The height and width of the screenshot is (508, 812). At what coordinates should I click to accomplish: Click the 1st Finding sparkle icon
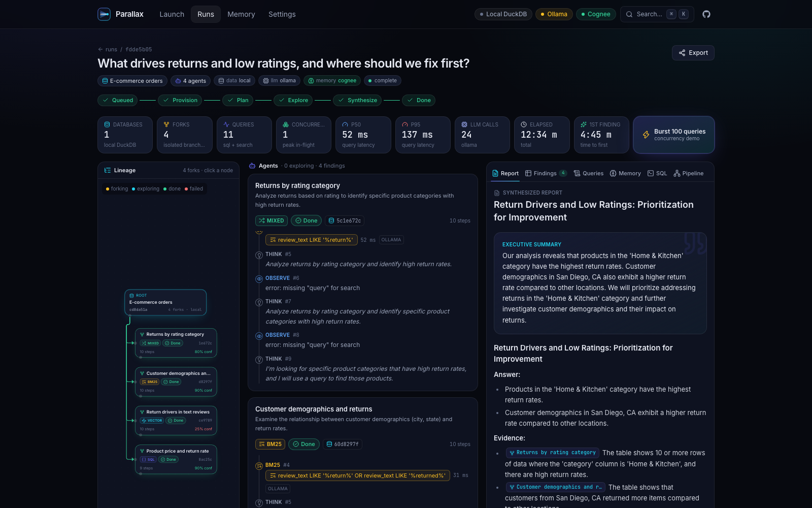[584, 124]
